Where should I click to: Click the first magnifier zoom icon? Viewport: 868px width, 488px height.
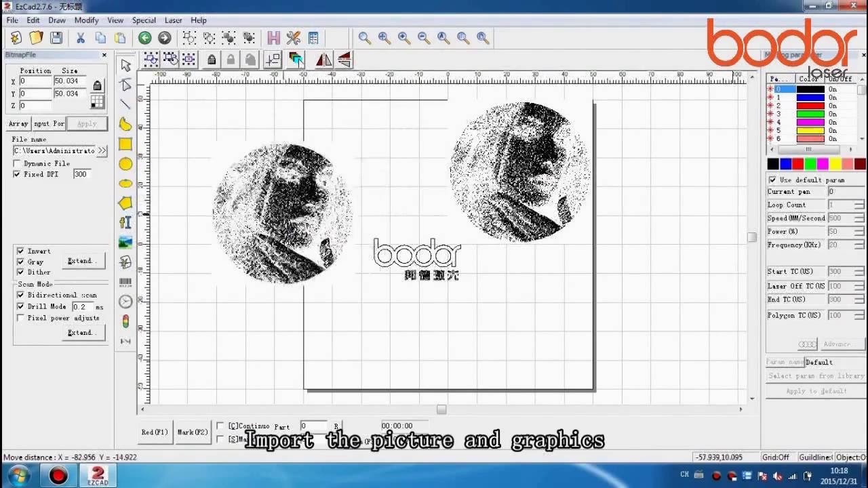pyautogui.click(x=365, y=38)
